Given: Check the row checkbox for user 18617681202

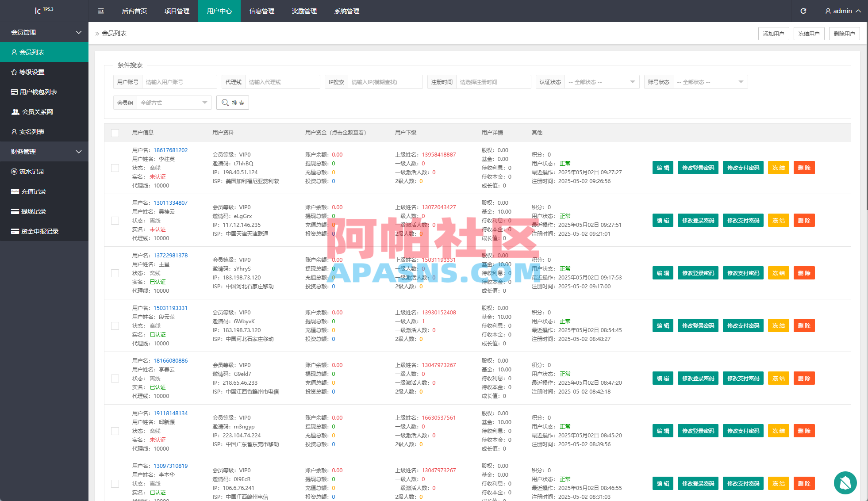Looking at the screenshot, I should pos(115,168).
